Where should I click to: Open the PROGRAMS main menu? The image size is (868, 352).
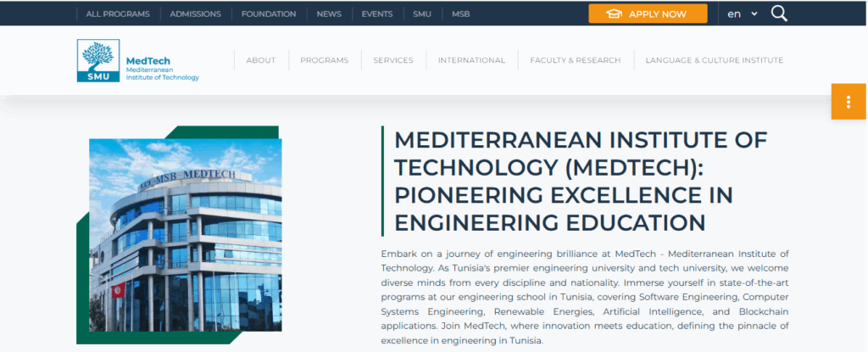pos(325,60)
